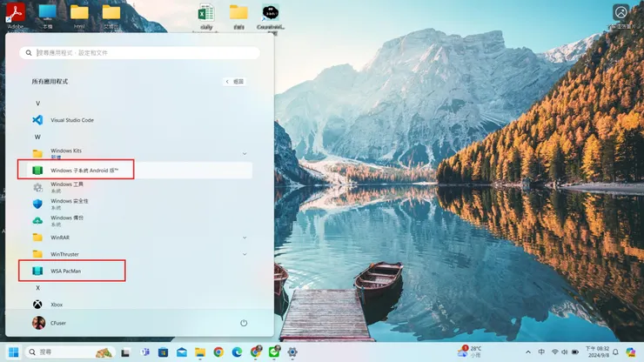Open Microsoft Teams taskbar icon
This screenshot has width=644, height=362.
coord(144,352)
